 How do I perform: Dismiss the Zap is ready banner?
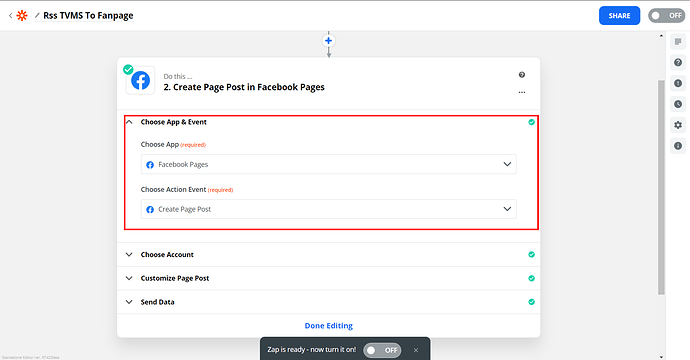click(416, 350)
